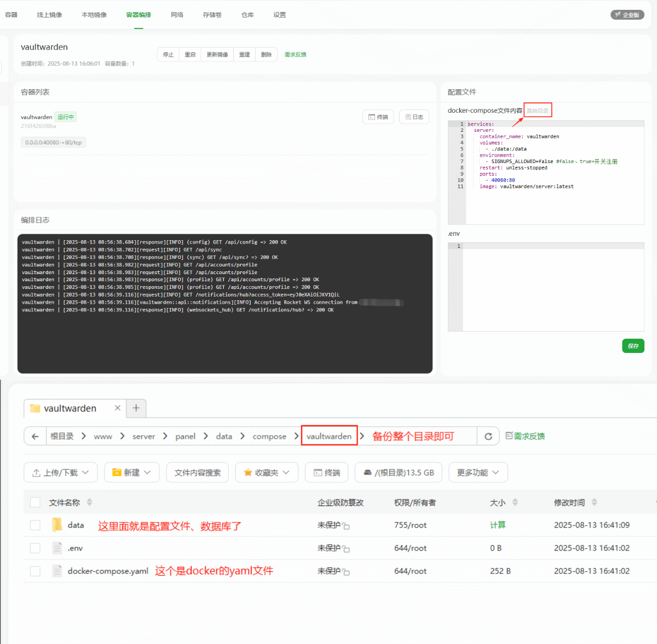Viewport: 657px width, 644px height.
Task: Refresh the vaultwarden directory listing
Action: point(488,436)
